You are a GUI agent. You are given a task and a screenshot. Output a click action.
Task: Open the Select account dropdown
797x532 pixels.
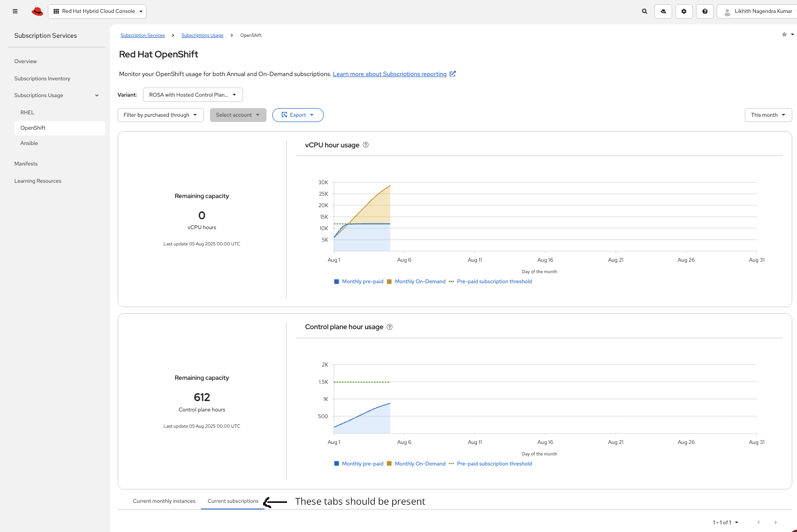(238, 115)
